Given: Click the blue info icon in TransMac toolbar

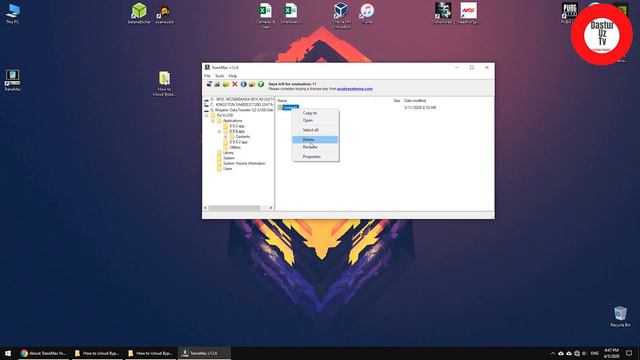Looking at the screenshot, I should coord(244,84).
